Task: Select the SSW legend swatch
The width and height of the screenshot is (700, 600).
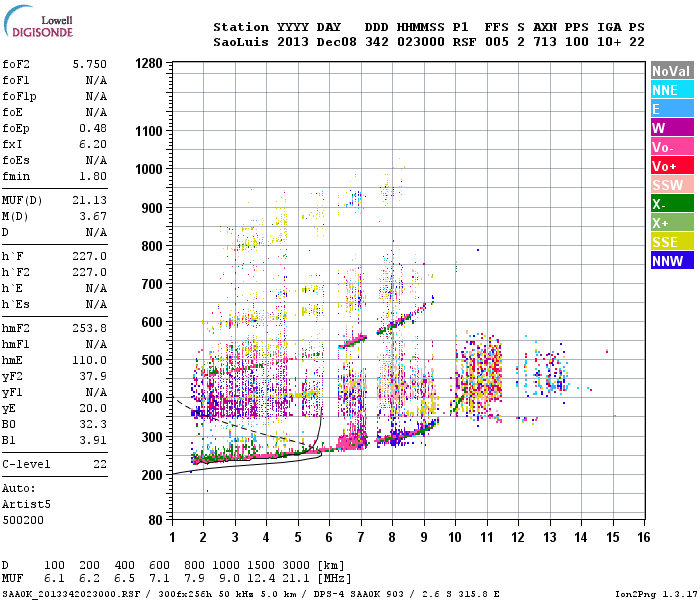Action: point(672,185)
